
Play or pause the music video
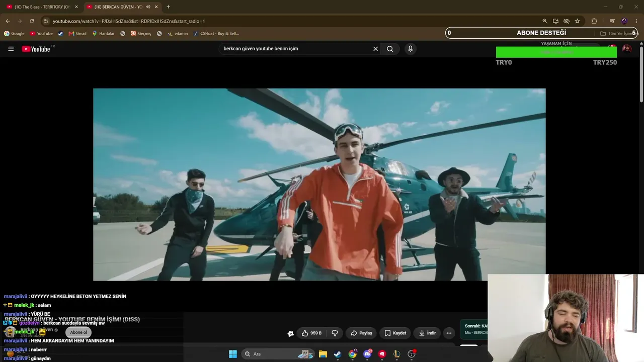[x=319, y=185]
